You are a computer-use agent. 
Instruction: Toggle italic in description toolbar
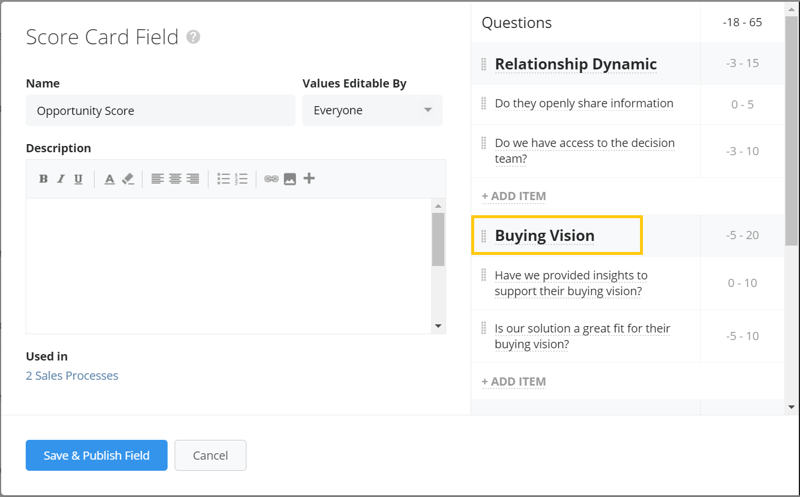pyautogui.click(x=61, y=179)
